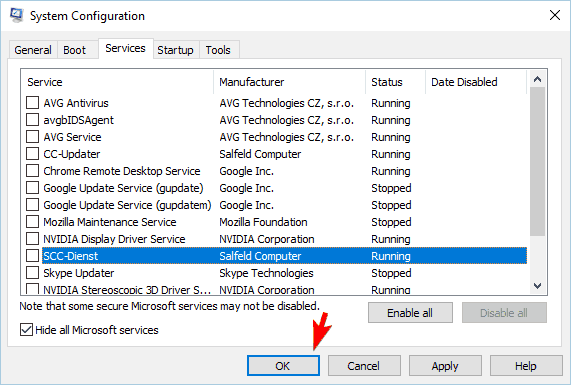Click the System Configuration title bar icon
The image size is (571, 385).
(x=17, y=15)
